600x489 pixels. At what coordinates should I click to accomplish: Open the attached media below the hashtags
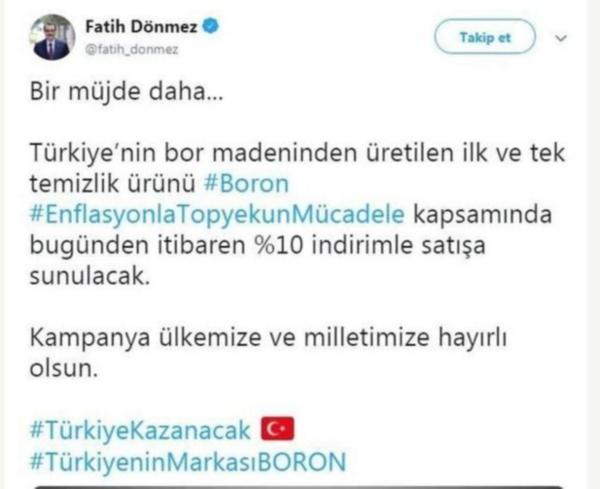[298, 487]
